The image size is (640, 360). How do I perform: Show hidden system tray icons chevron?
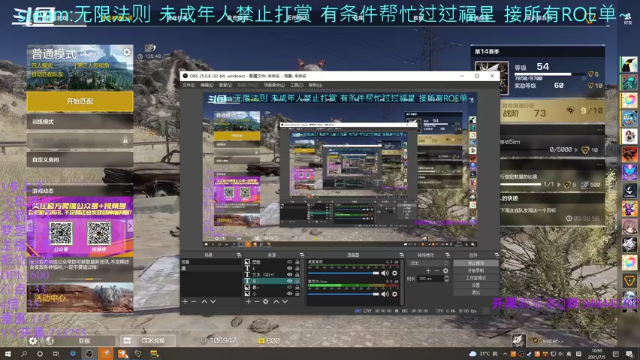[x=505, y=354]
